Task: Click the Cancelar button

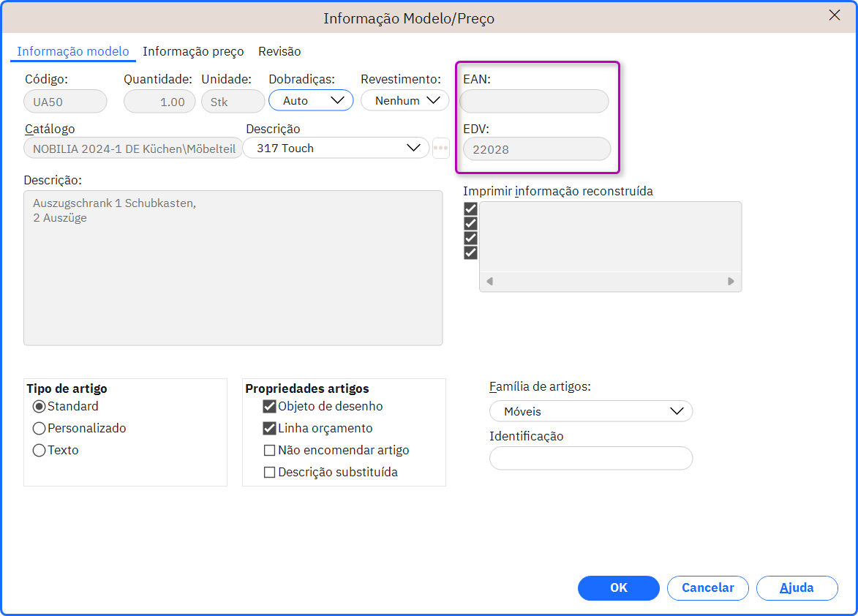Action: (x=707, y=588)
